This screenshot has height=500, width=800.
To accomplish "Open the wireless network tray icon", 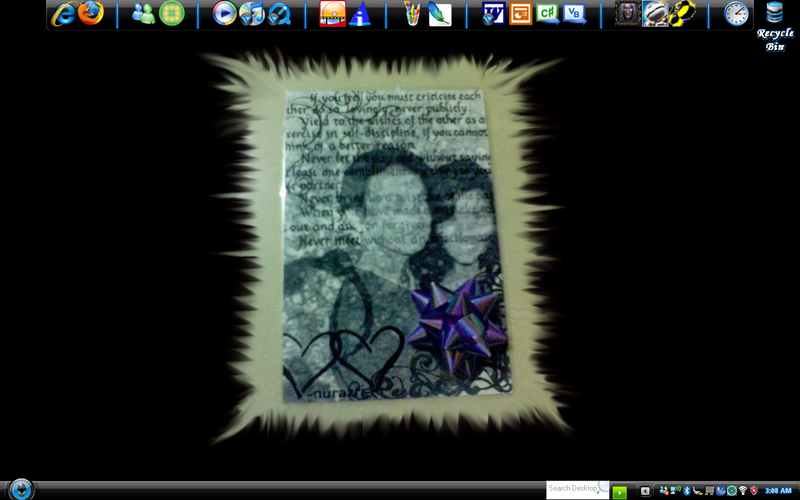I will coord(742,490).
